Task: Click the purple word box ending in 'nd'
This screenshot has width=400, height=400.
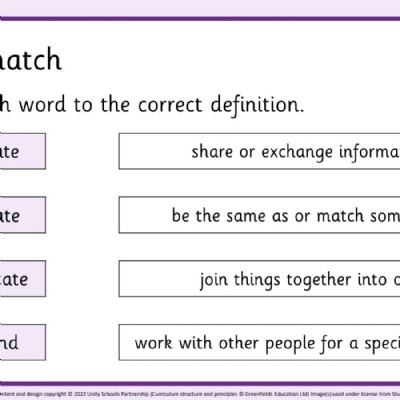Action: pyautogui.click(x=23, y=342)
